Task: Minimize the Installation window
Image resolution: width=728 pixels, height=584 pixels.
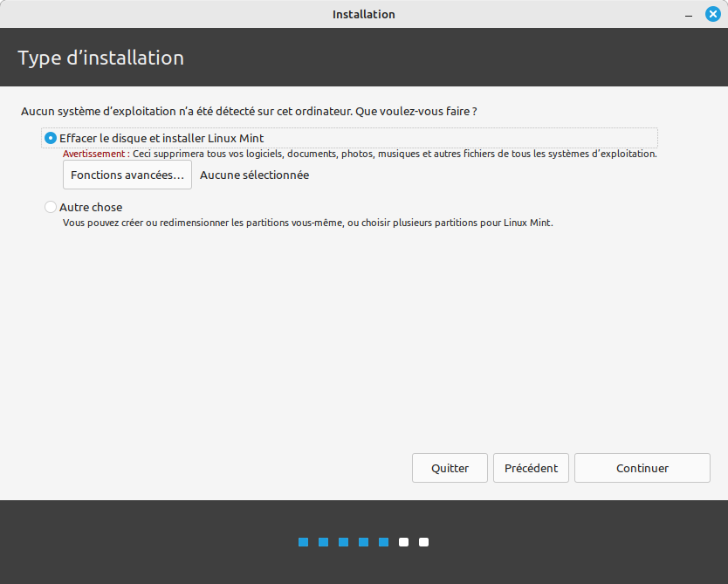Action: point(689,14)
